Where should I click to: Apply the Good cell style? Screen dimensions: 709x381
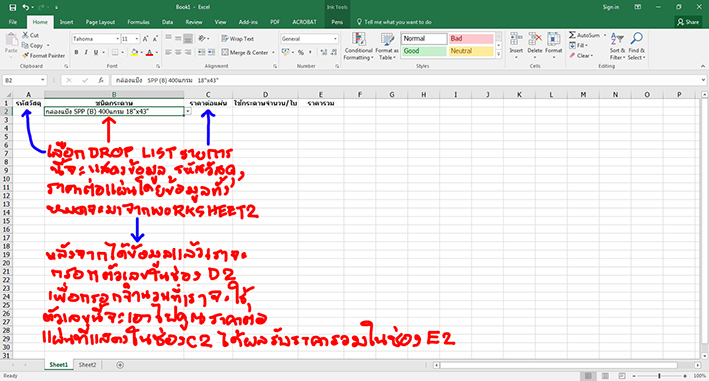424,51
